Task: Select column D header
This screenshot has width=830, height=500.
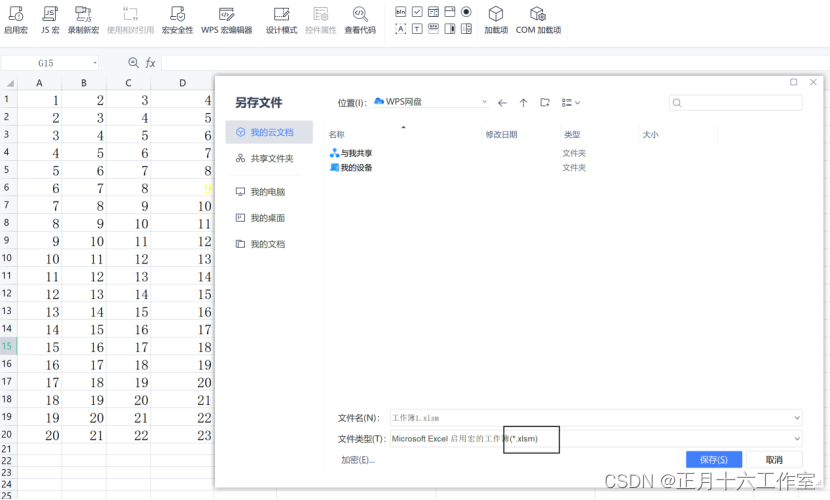Action: tap(183, 83)
